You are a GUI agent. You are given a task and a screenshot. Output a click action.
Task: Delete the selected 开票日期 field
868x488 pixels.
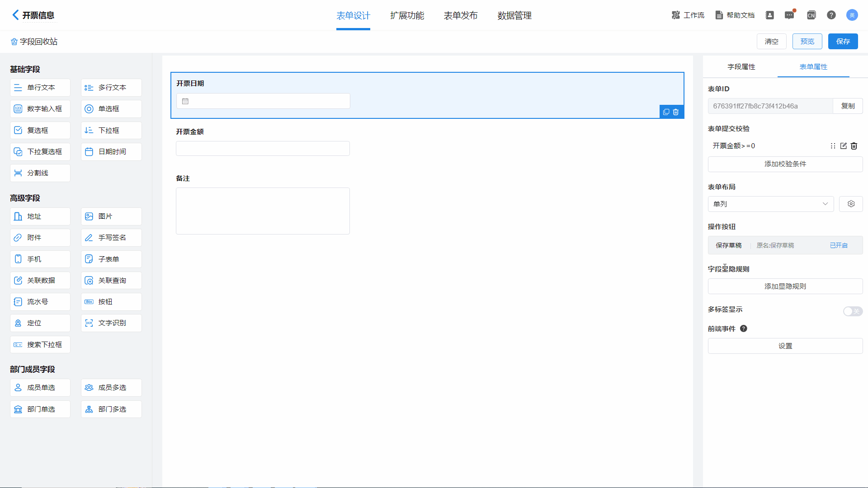(x=676, y=112)
